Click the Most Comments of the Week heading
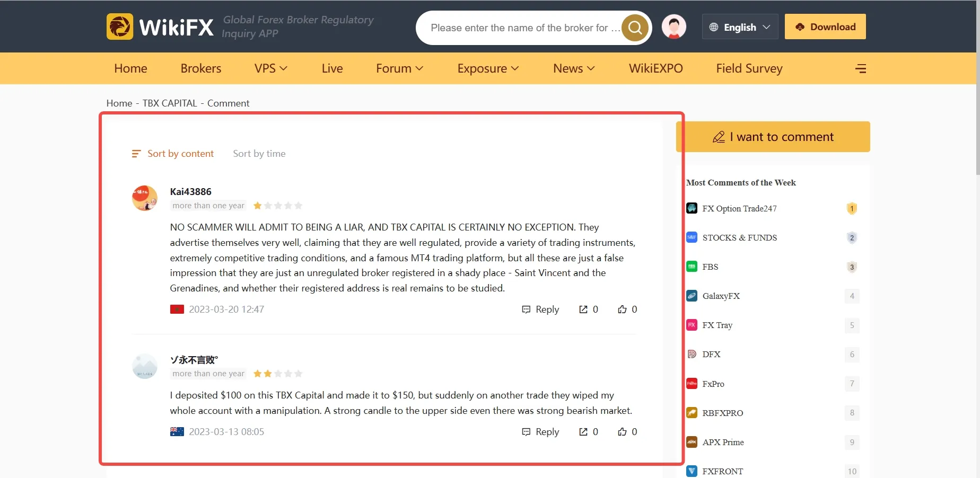 pyautogui.click(x=741, y=182)
